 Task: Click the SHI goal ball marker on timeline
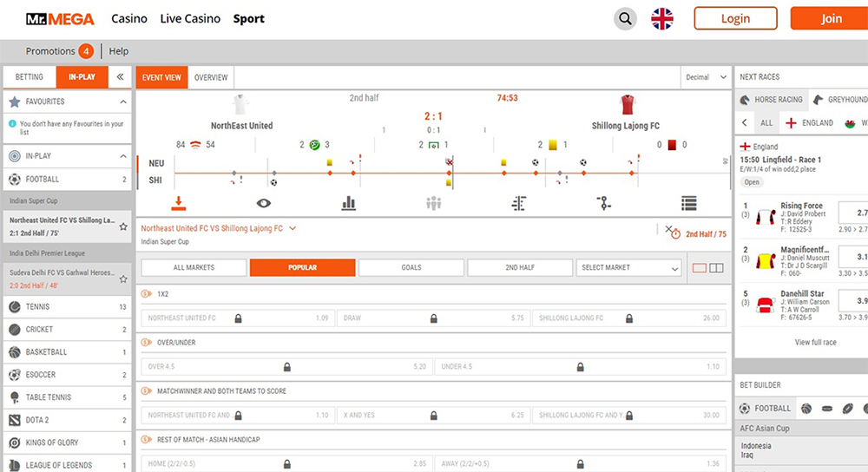point(273,182)
